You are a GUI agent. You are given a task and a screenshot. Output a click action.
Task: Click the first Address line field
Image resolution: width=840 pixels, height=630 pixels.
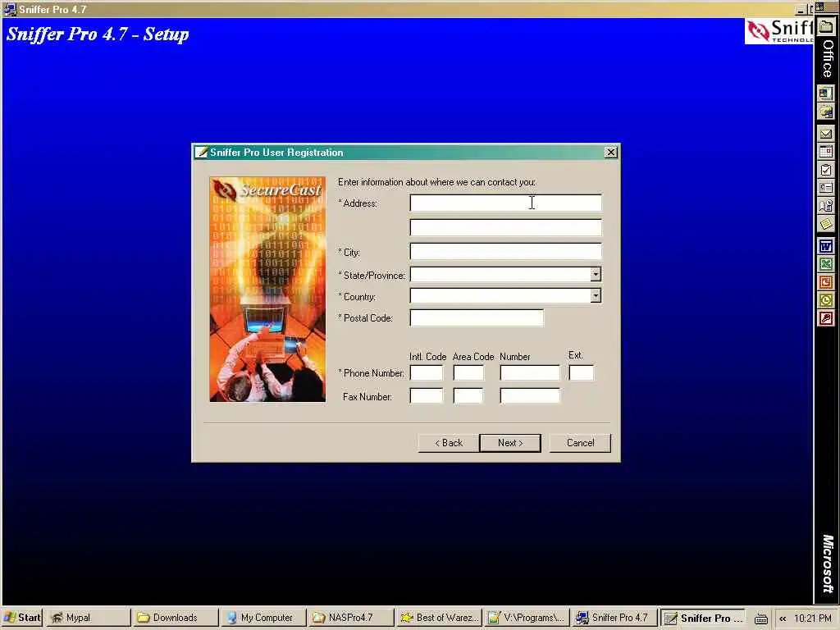[505, 203]
